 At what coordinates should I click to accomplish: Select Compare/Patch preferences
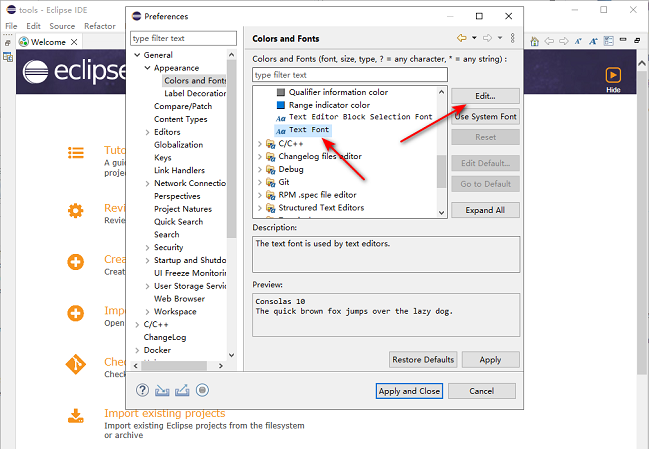coord(183,106)
